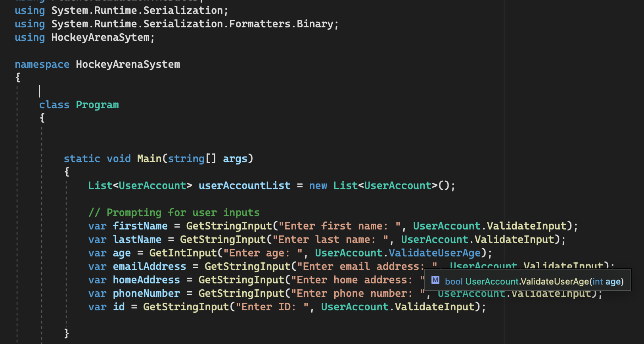The width and height of the screenshot is (644, 344).
Task: Click 'GetStringInput' on the id line
Action: point(186,307)
